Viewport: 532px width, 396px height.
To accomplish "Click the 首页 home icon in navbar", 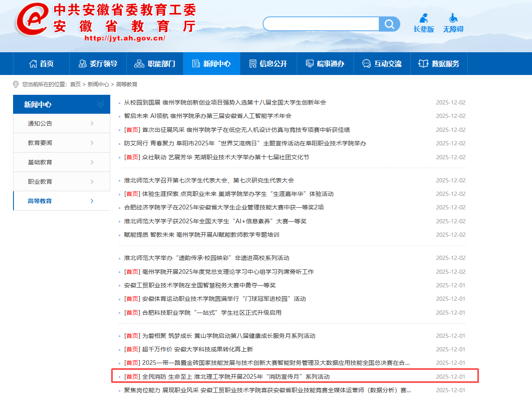I will coord(33,64).
